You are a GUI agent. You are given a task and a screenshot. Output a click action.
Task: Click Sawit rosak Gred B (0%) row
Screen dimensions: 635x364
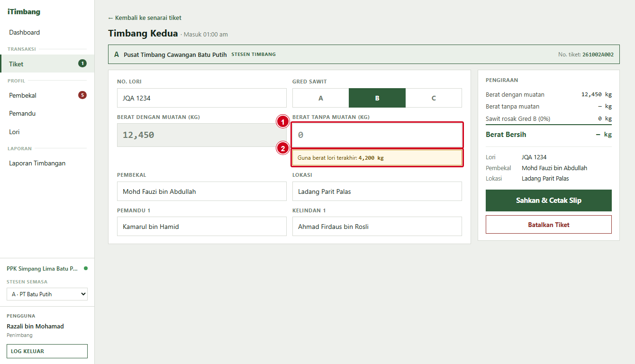[x=549, y=118]
